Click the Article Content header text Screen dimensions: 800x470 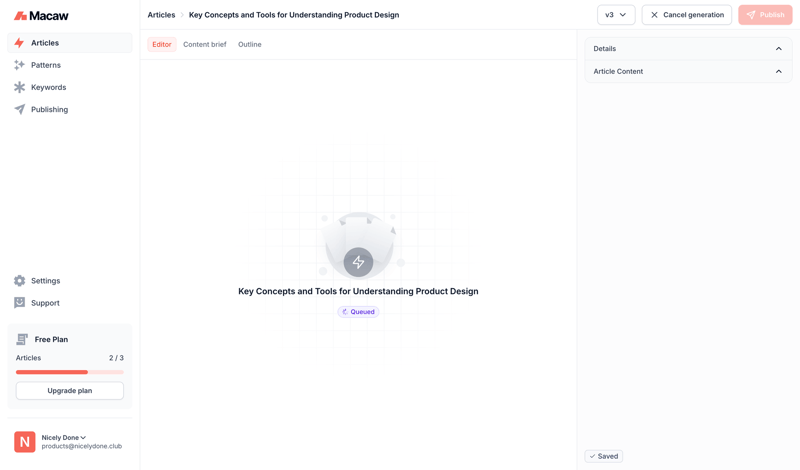tap(618, 71)
